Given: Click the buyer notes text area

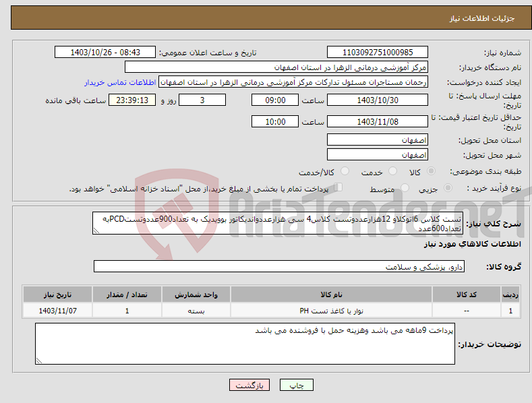Looking at the screenshot, I should [x=245, y=344].
